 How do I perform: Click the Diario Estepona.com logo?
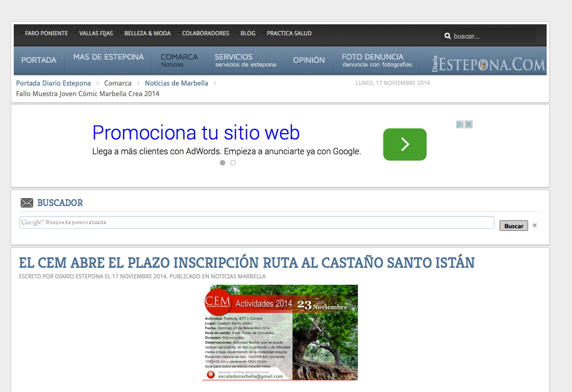point(488,63)
